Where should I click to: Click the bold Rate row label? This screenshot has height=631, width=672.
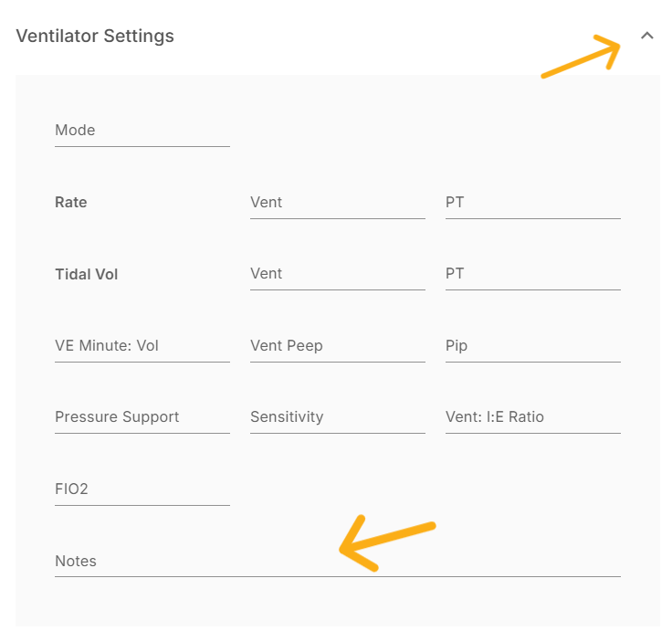pos(71,203)
